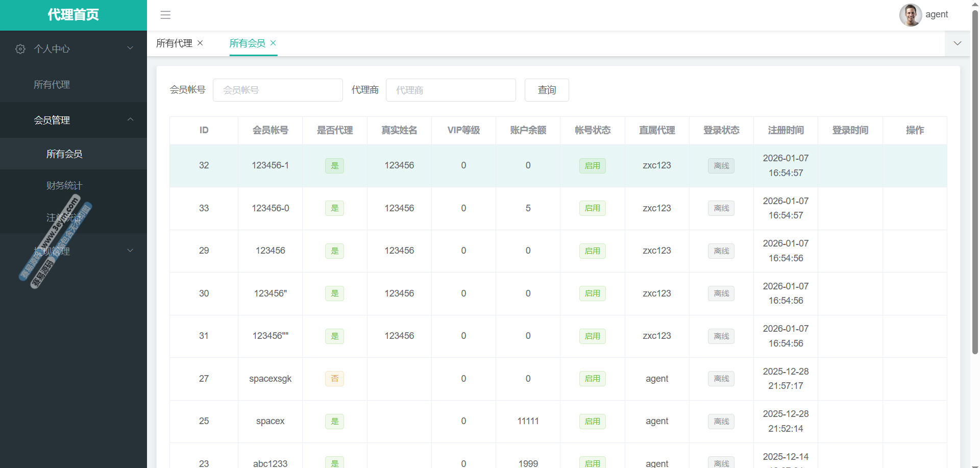Close the 所有代理 tab
Image resolution: width=980 pixels, height=468 pixels.
click(x=201, y=43)
